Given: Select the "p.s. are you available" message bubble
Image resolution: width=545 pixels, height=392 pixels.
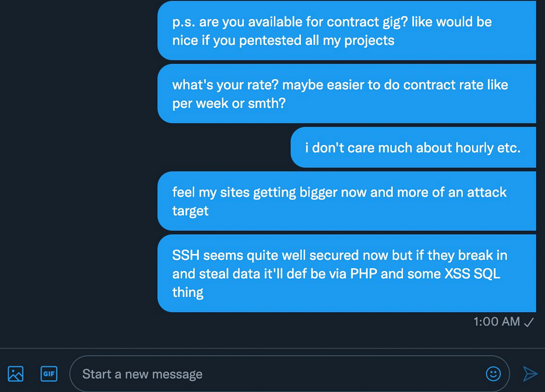Looking at the screenshot, I should coord(347,30).
